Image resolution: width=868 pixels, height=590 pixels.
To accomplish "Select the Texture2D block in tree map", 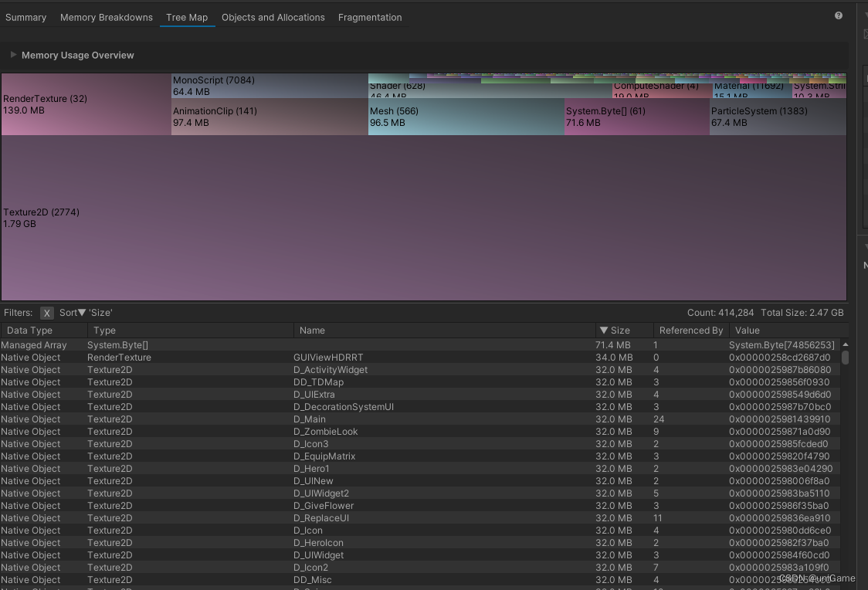I will 423,218.
